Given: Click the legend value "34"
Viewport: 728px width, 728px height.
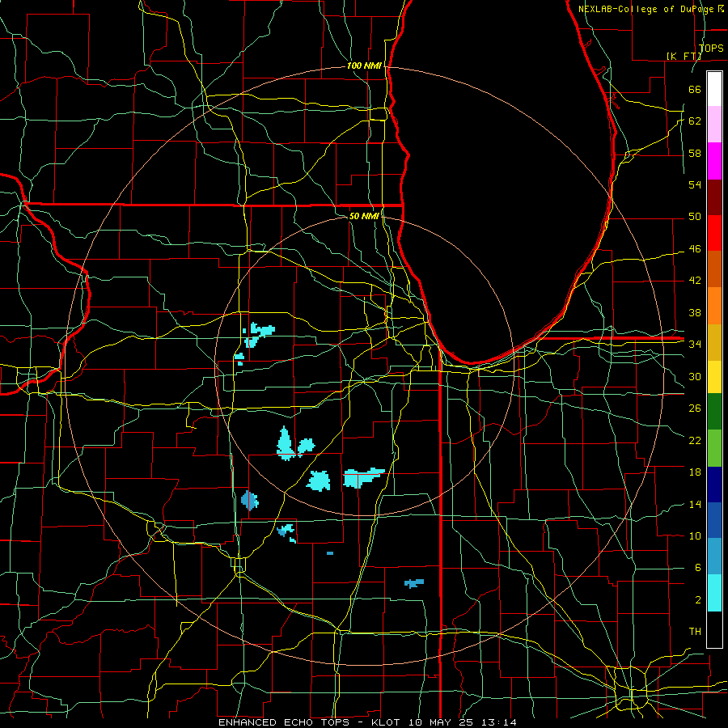Looking at the screenshot, I should coord(695,345).
